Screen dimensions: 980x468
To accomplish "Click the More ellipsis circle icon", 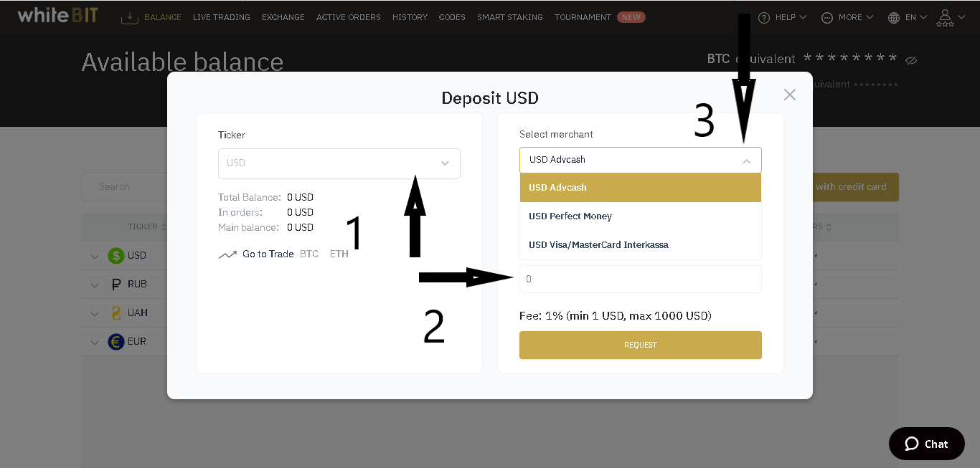I will [827, 18].
